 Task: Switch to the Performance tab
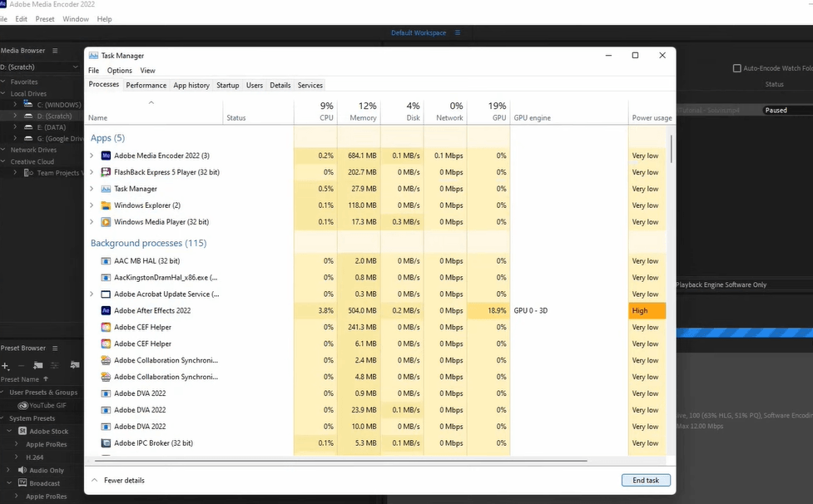[146, 86]
